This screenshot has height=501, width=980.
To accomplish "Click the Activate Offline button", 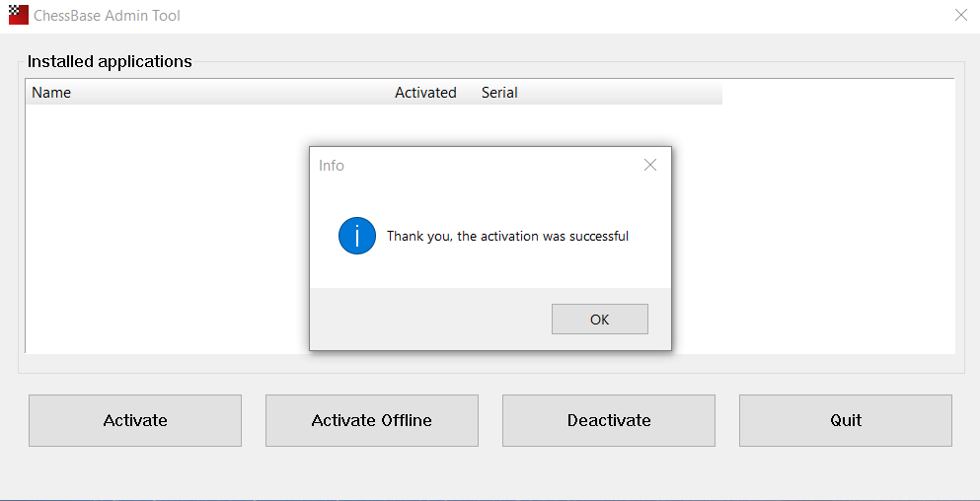I will point(372,420).
